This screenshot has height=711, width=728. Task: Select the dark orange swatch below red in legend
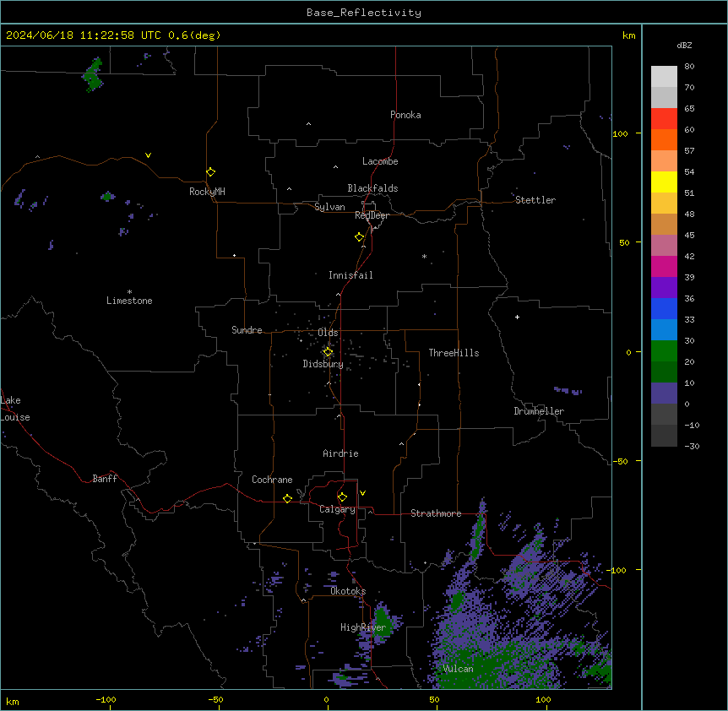664,139
